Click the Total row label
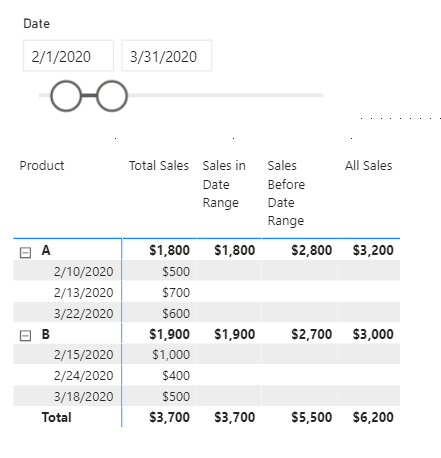The width and height of the screenshot is (441, 458). [57, 417]
